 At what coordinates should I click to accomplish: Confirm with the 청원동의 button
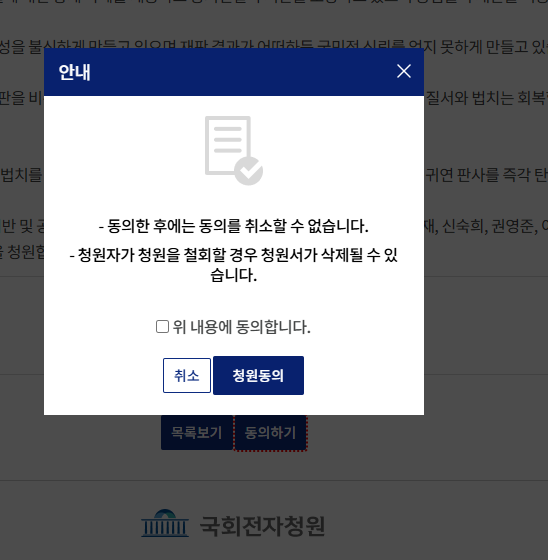tap(258, 375)
